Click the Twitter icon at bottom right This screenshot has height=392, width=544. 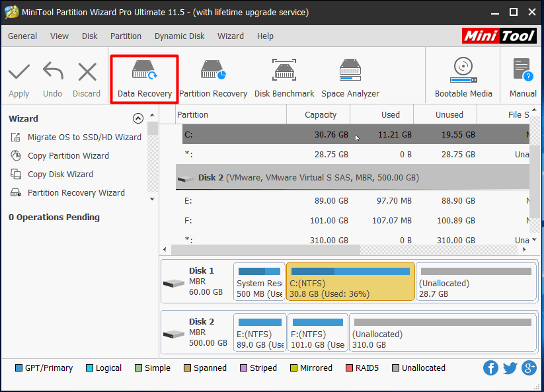click(x=510, y=368)
